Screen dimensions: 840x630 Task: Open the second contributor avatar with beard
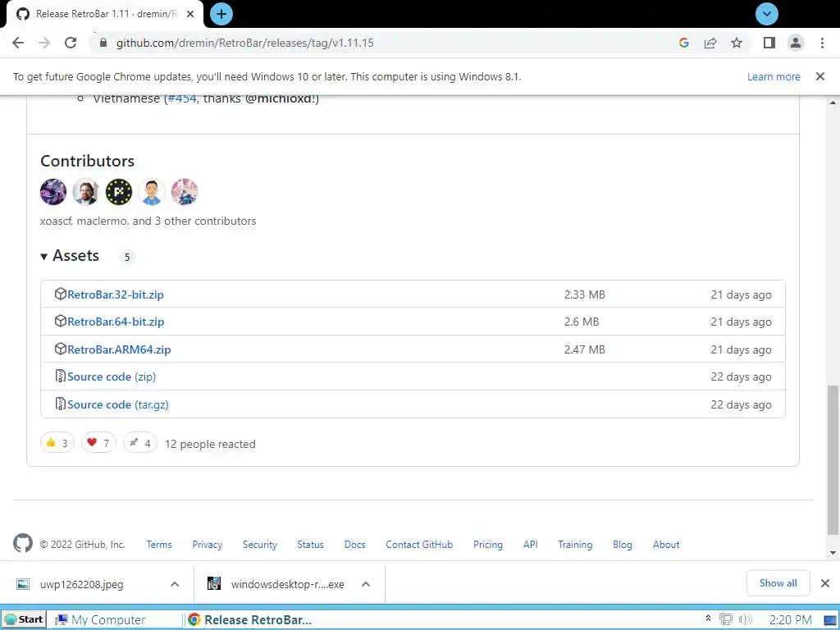[x=85, y=192]
